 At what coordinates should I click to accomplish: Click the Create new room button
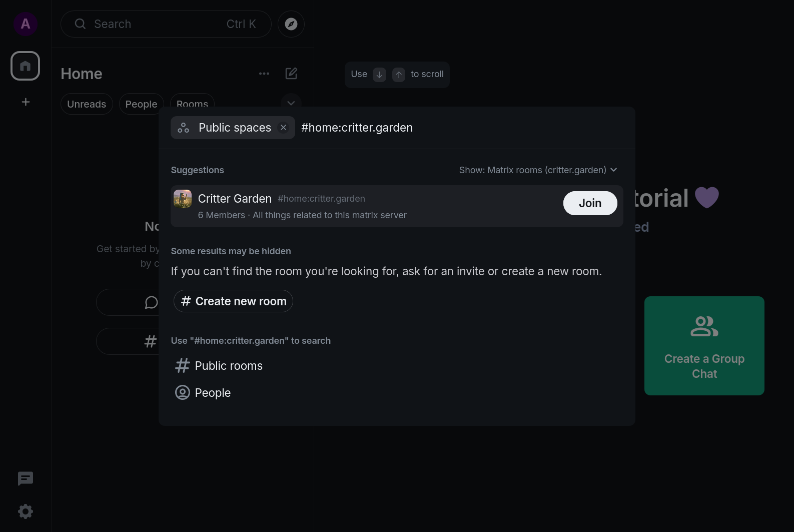point(233,301)
